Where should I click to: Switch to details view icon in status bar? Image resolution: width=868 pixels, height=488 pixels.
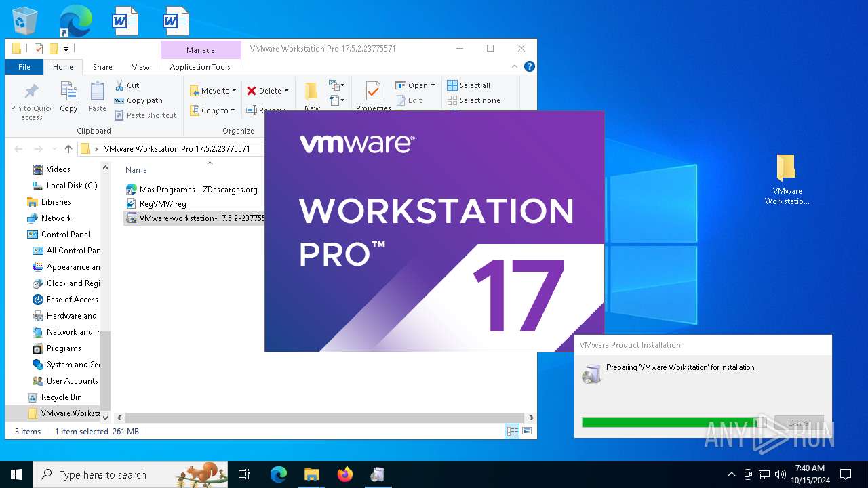512,431
